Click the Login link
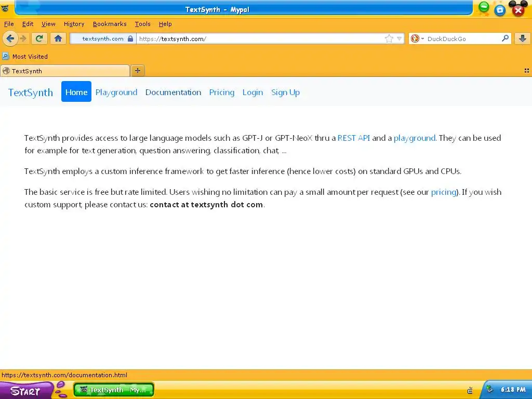The image size is (532, 399). click(x=252, y=92)
